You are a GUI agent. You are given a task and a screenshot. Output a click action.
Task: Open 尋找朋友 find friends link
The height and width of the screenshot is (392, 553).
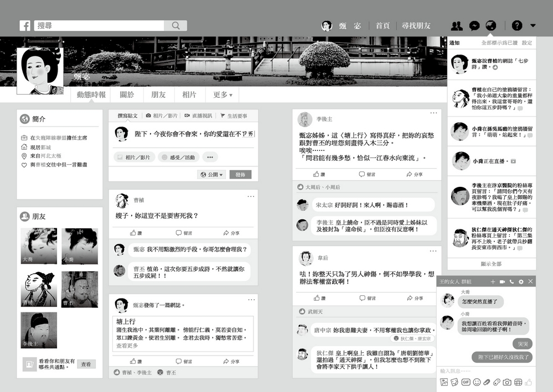[416, 26]
